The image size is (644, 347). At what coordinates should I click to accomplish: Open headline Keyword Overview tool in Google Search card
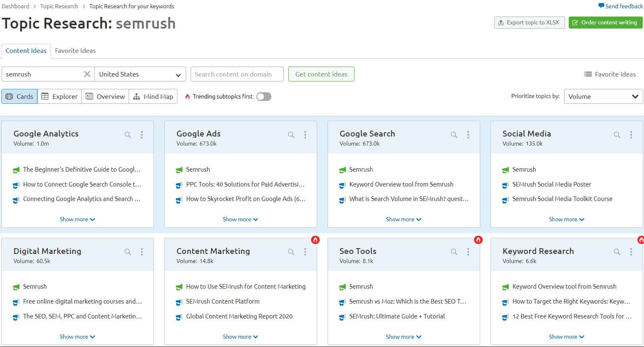pyautogui.click(x=401, y=184)
